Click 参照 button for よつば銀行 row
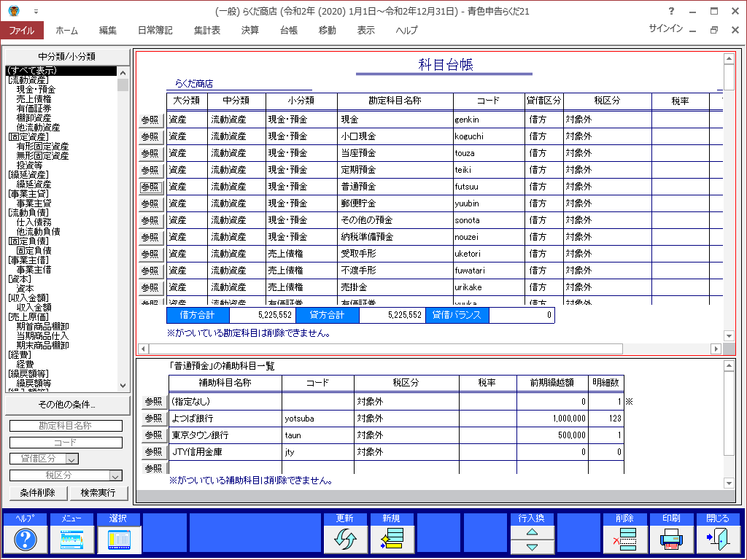 point(154,419)
